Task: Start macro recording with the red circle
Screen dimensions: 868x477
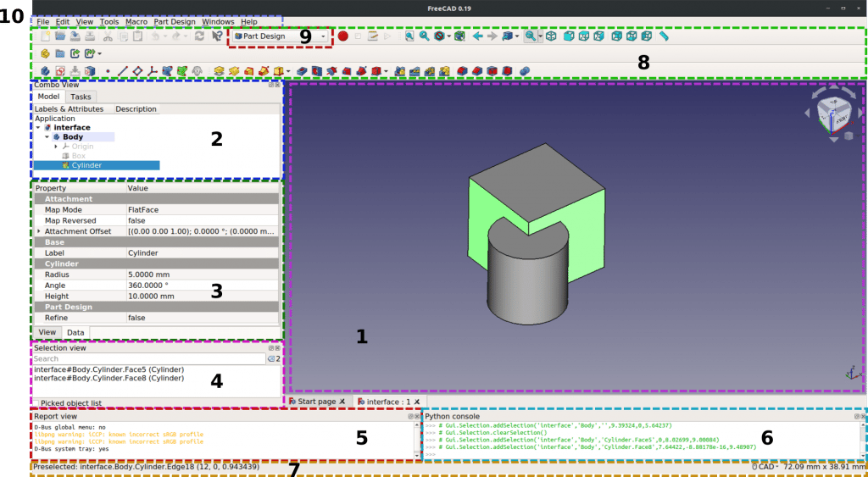Action: coord(343,36)
